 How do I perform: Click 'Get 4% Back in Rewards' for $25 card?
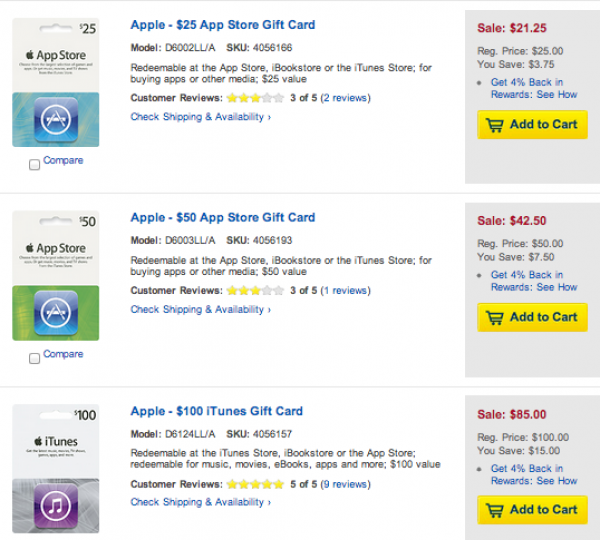coord(533,88)
